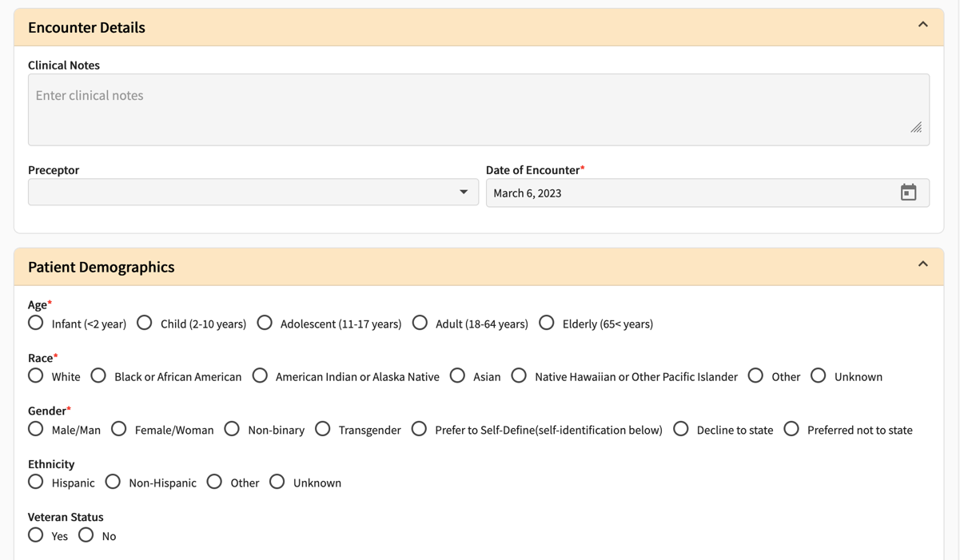Select Asian under Race
Viewport: 960px width, 560px height.
[x=457, y=375]
